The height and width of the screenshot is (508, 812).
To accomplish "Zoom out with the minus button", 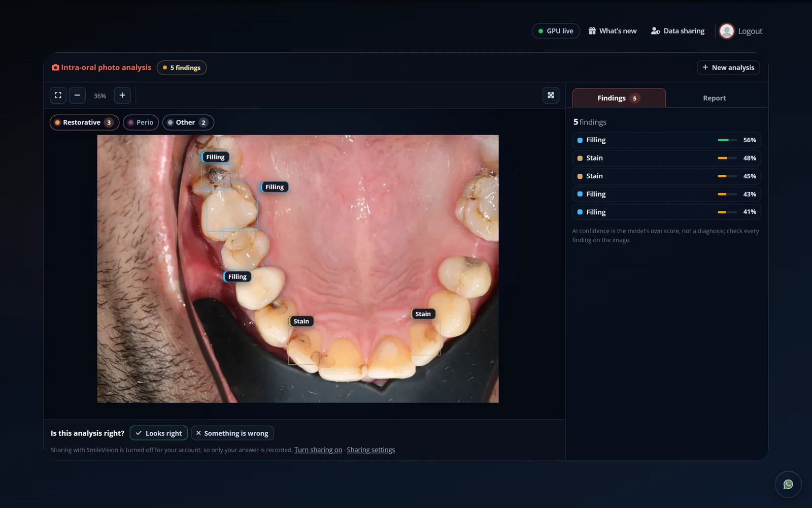I will click(x=77, y=96).
